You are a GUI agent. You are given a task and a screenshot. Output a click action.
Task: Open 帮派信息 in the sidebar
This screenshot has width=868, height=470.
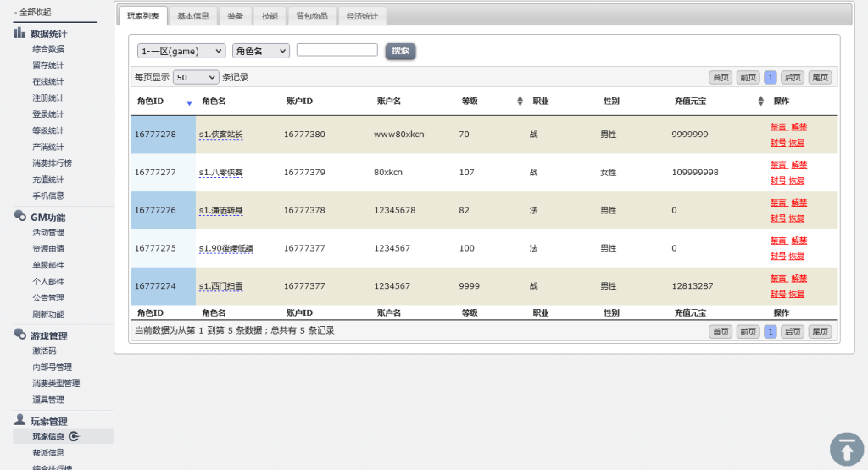coord(48,453)
